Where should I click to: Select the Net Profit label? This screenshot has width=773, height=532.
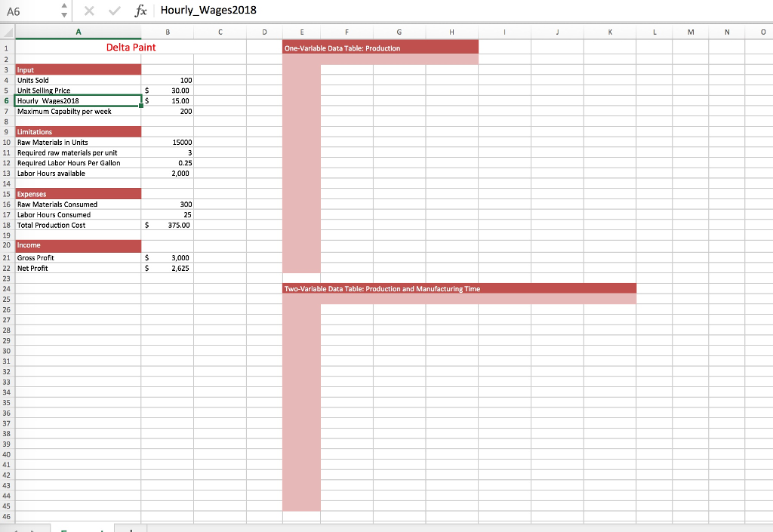pos(79,268)
